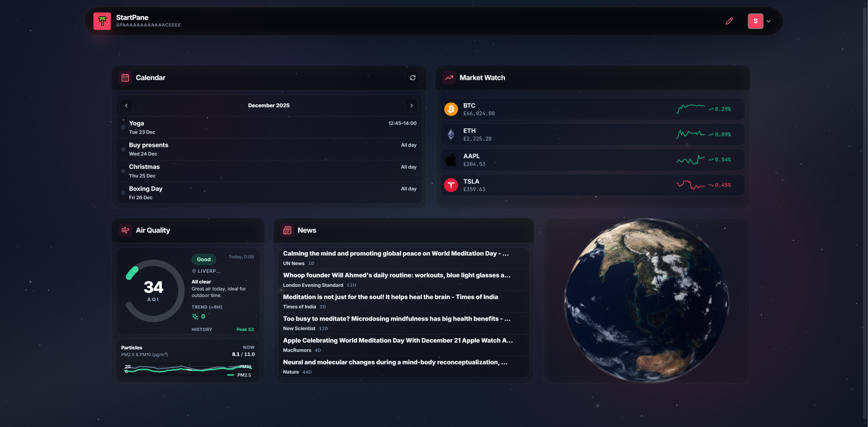868x427 pixels.
Task: Click the Apple logo beside AAPL
Action: pyautogui.click(x=450, y=159)
